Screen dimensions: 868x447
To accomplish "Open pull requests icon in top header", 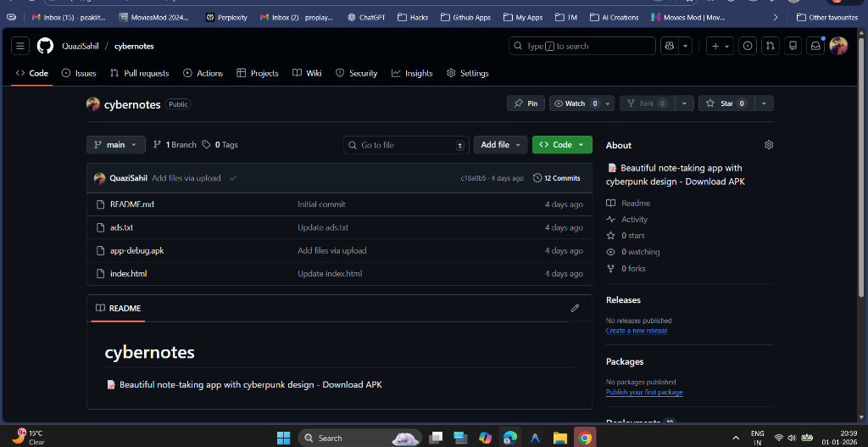I will click(770, 46).
